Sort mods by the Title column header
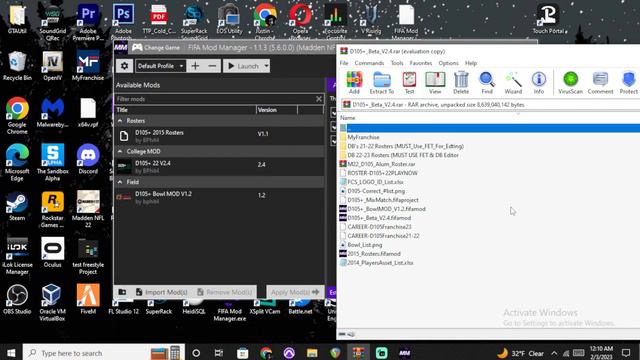The image size is (640, 360). (185, 110)
